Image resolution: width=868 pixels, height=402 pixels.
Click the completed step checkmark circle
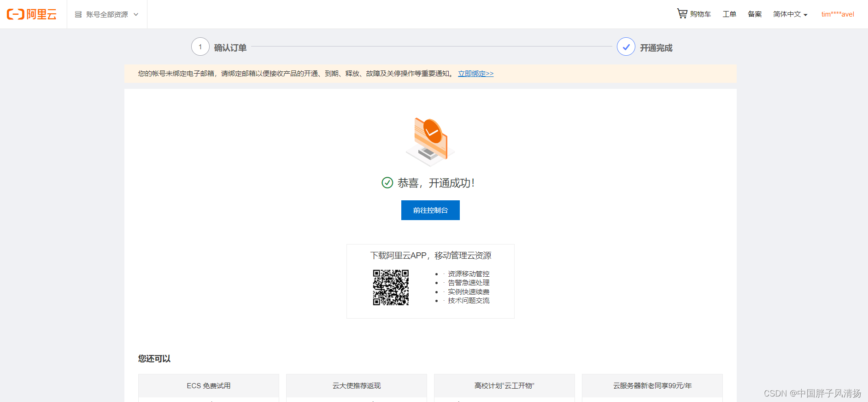pyautogui.click(x=626, y=47)
